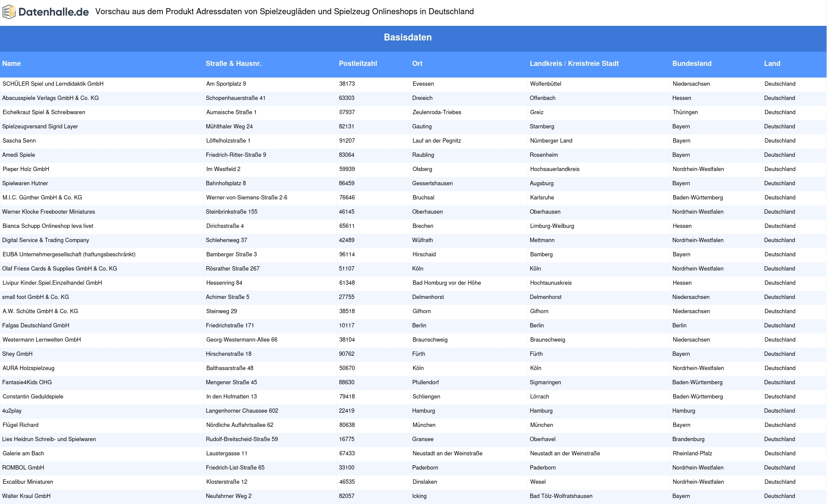Click the Landkreis / Kreisfreie Stadt column header
Screen dimensions: 827x504
574,64
